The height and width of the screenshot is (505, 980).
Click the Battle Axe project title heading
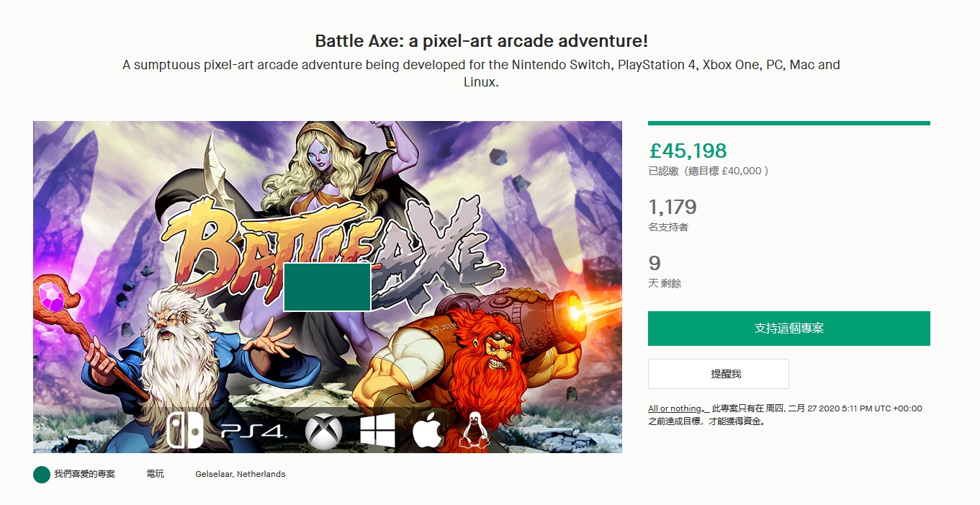pyautogui.click(x=481, y=40)
